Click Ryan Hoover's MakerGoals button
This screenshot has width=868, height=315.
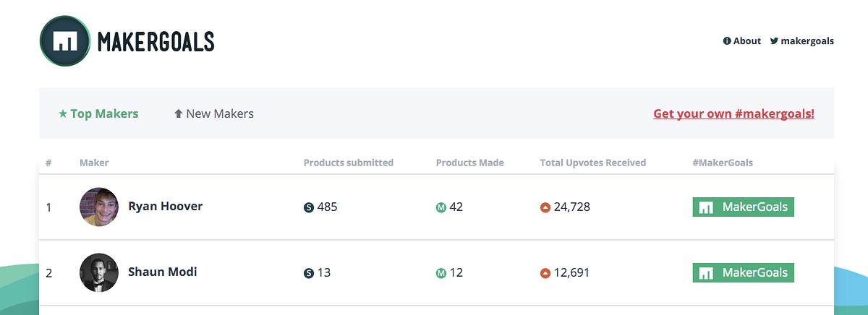(x=743, y=207)
